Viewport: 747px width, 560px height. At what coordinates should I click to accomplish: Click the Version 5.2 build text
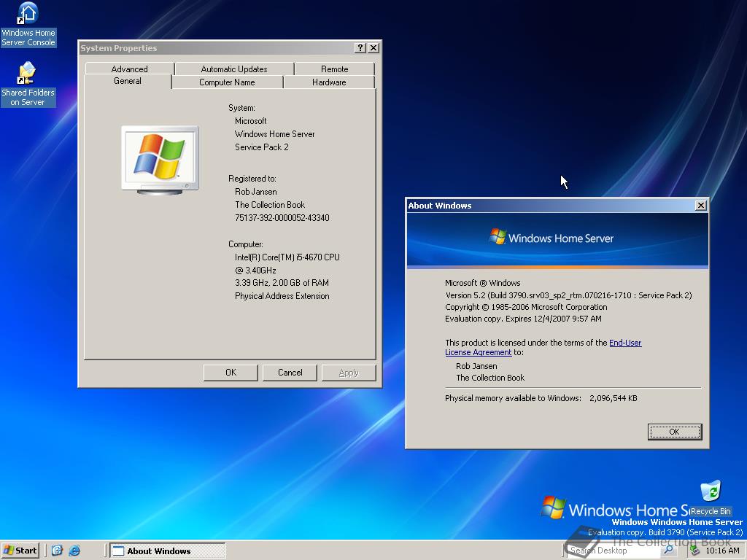568,295
